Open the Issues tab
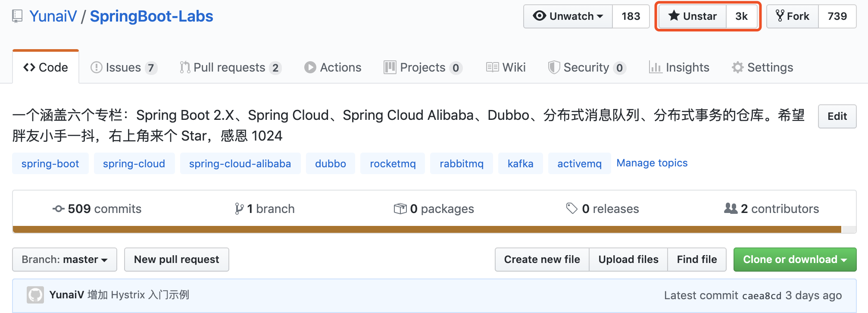The image size is (868, 313). pyautogui.click(x=124, y=68)
